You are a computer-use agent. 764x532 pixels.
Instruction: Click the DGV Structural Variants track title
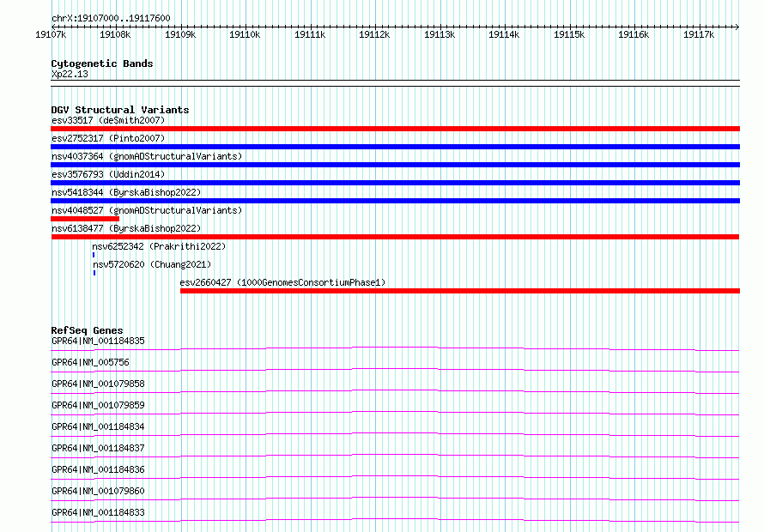(x=120, y=110)
